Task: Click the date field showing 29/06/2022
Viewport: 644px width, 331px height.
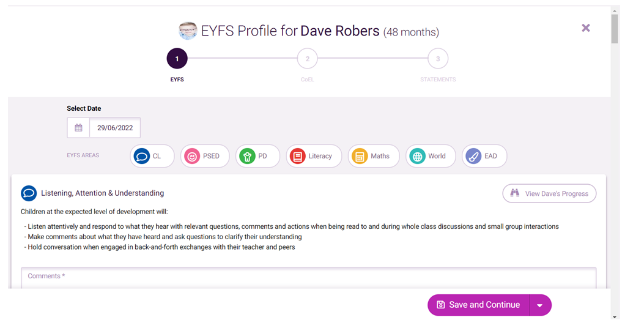Action: (115, 128)
